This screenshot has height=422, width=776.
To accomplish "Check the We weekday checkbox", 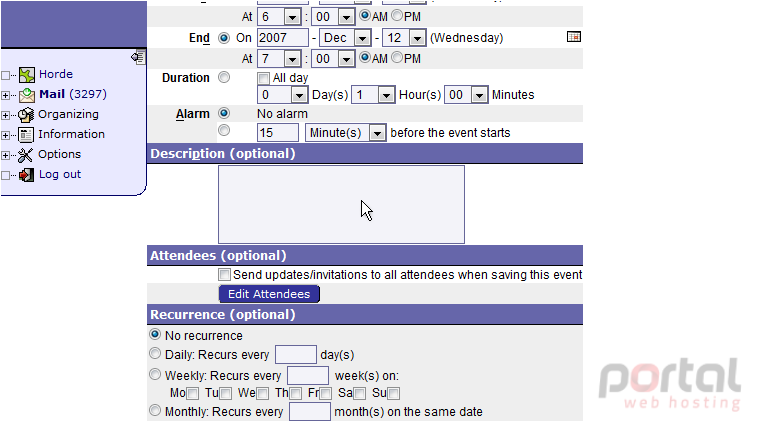I will [262, 393].
